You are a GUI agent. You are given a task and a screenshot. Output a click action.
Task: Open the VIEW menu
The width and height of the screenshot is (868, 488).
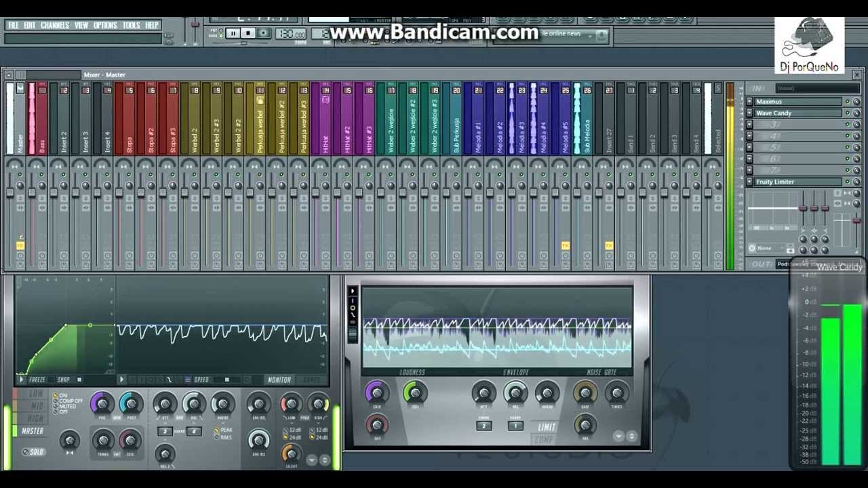(81, 25)
